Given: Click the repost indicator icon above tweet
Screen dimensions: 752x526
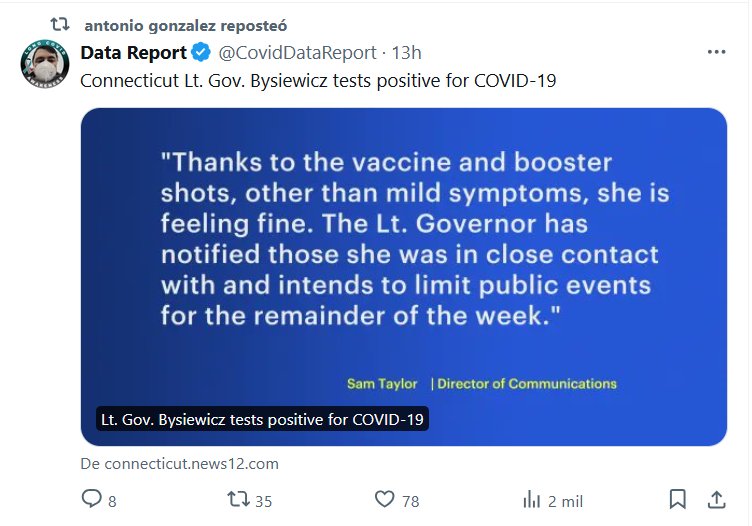Looking at the screenshot, I should point(60,22).
